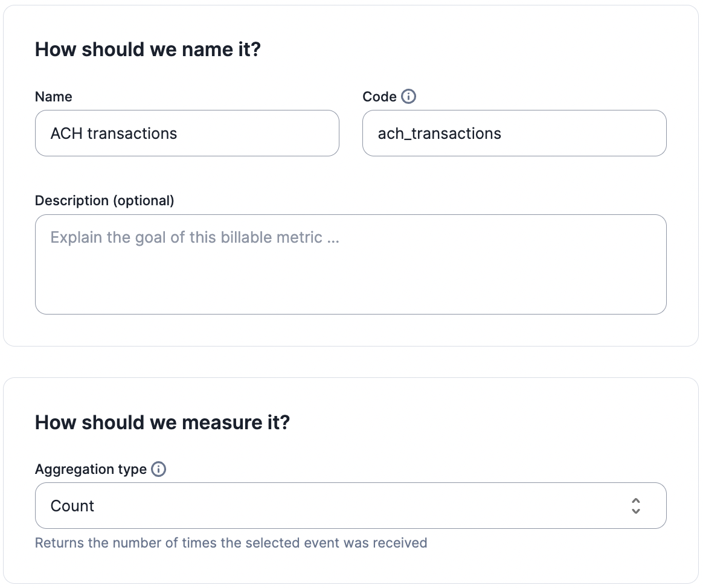Select the "Count" value in the aggregation combo box
Screen dimensions: 703x588
(72, 506)
